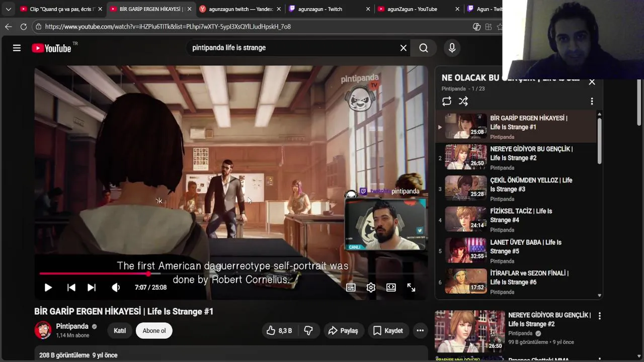Close the playlist panel
644x362 pixels.
pyautogui.click(x=592, y=82)
